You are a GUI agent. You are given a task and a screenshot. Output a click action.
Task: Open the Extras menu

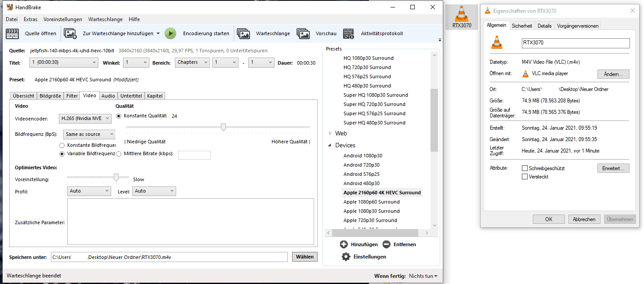(31, 19)
